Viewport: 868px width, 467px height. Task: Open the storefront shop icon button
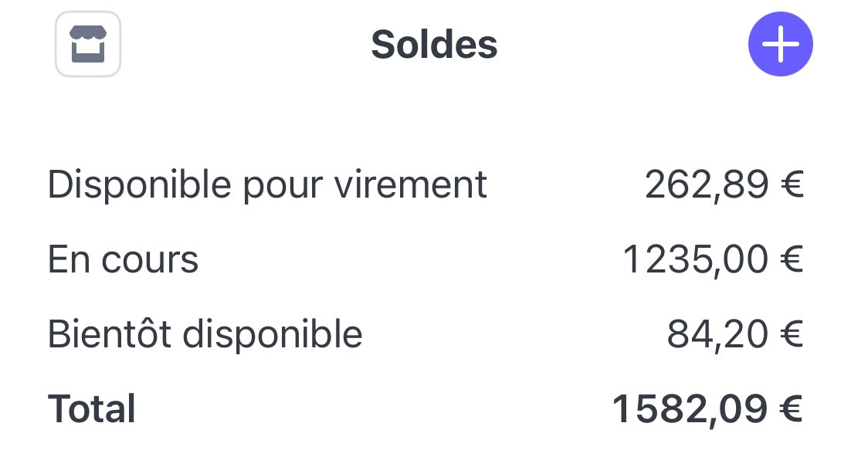click(x=88, y=44)
